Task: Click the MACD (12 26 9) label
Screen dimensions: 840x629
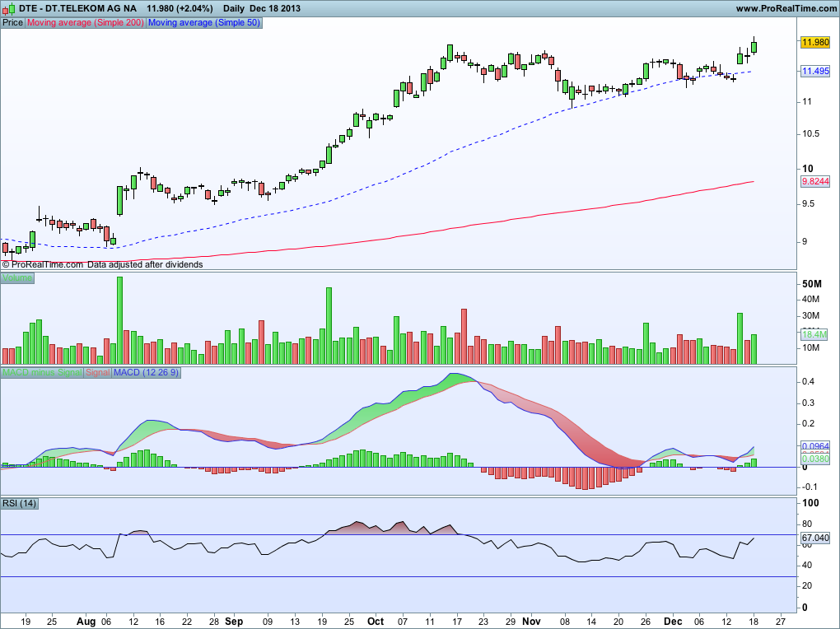Action: [147, 372]
